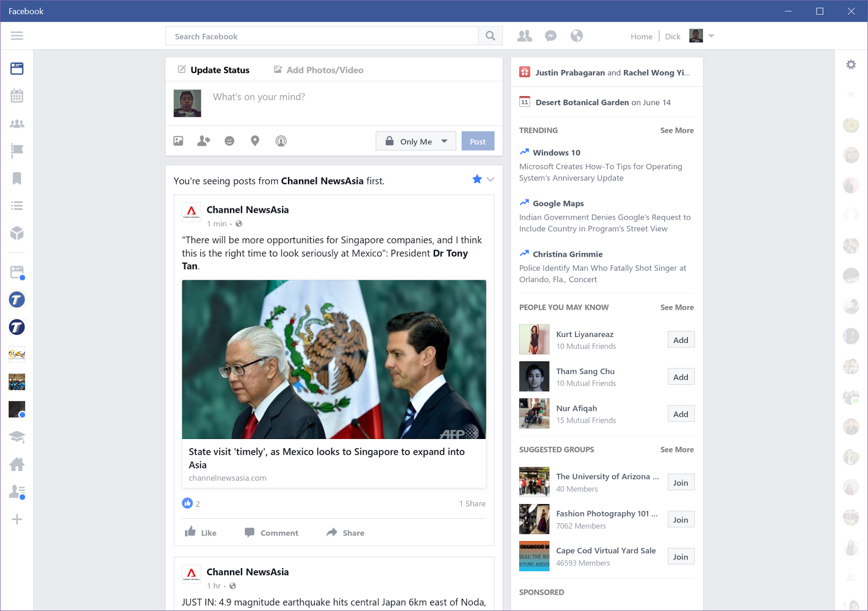Comment on the Mexico state visit post
The width and height of the screenshot is (868, 611).
(271, 533)
